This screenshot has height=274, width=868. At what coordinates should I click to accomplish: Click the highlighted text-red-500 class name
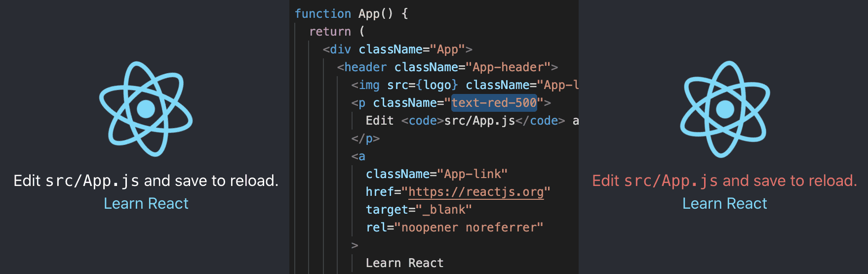[494, 103]
